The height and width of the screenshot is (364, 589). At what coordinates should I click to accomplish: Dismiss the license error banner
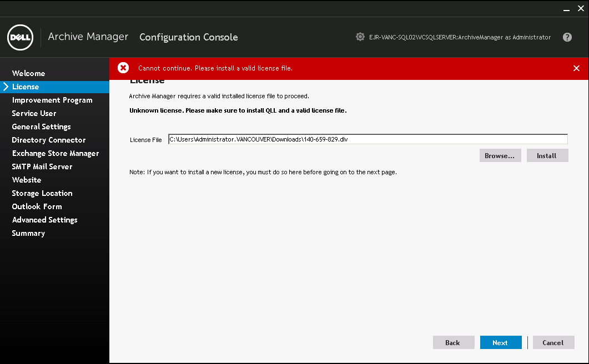pyautogui.click(x=576, y=68)
